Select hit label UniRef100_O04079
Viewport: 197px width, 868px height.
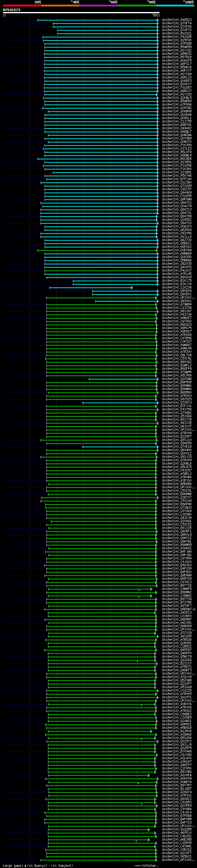click(x=177, y=206)
